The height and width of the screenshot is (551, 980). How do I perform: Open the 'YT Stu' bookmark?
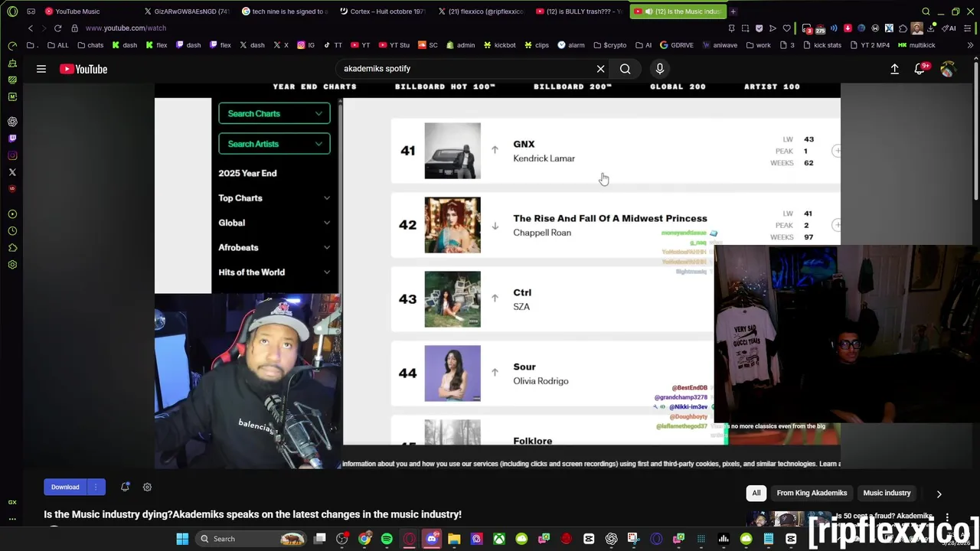pyautogui.click(x=394, y=45)
